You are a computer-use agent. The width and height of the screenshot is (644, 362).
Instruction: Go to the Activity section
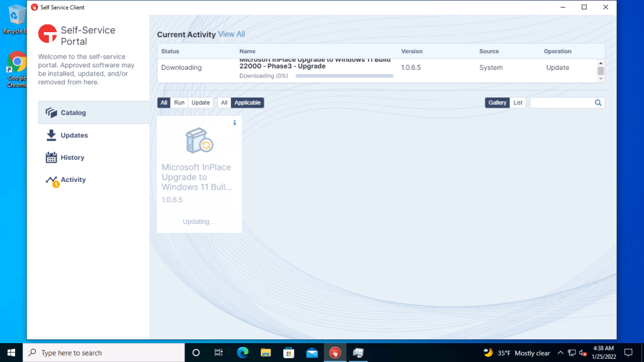click(73, 180)
